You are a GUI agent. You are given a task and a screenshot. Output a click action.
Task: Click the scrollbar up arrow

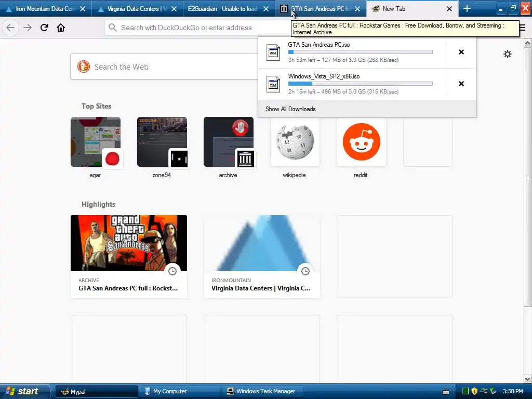528,43
